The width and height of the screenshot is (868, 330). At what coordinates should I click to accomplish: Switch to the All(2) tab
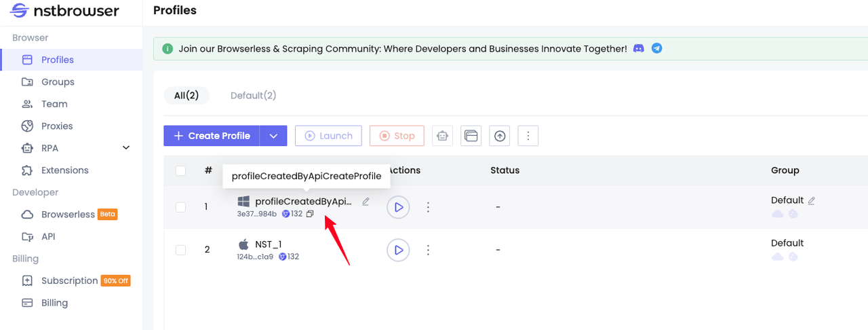point(186,96)
